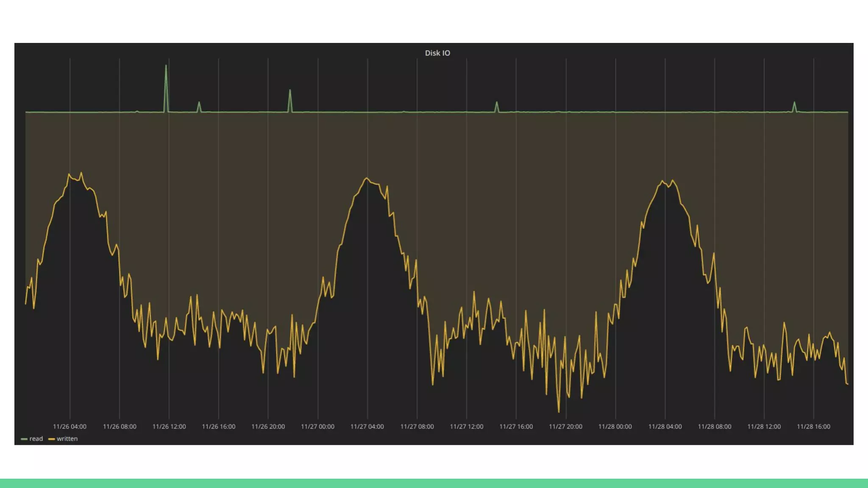Click the 11/27 12:00 axis label
The image size is (868, 488).
[x=467, y=427]
